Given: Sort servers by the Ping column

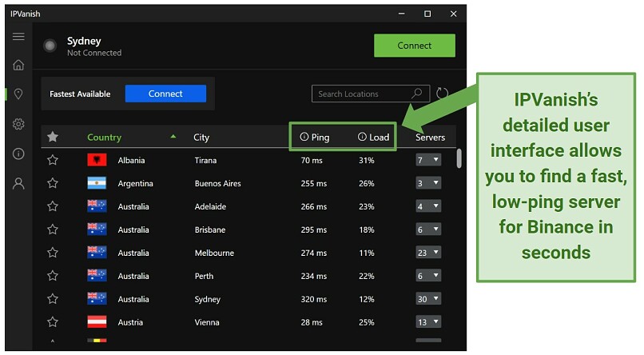Looking at the screenshot, I should [320, 138].
